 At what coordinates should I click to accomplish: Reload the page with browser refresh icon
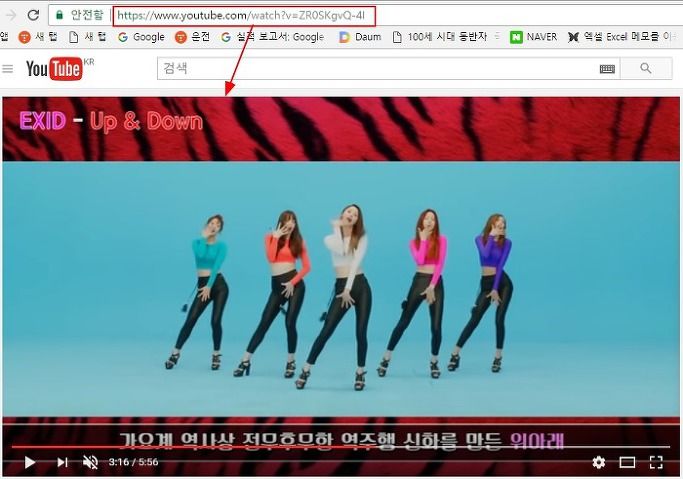[33, 15]
